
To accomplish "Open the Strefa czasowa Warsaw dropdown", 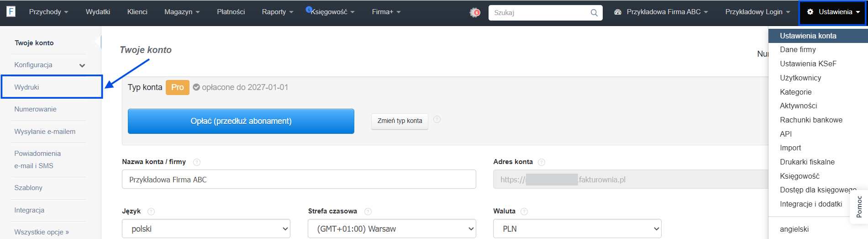I will (x=392, y=228).
